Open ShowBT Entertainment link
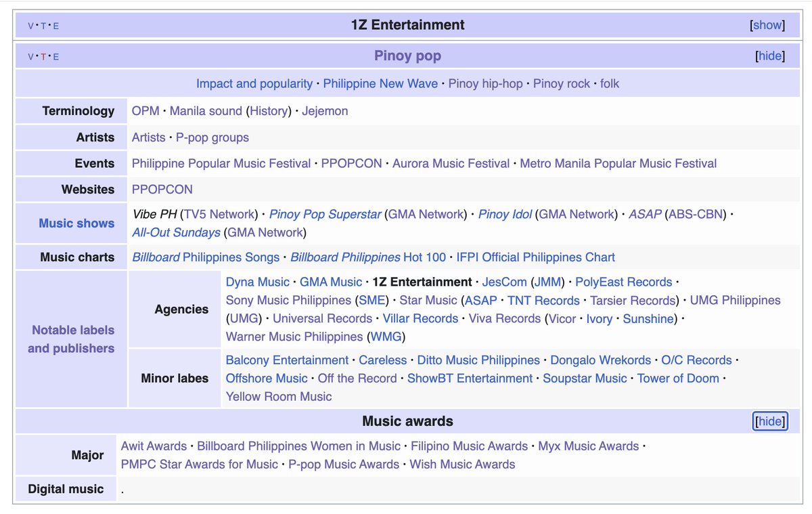This screenshot has height=514, width=812. tap(470, 379)
